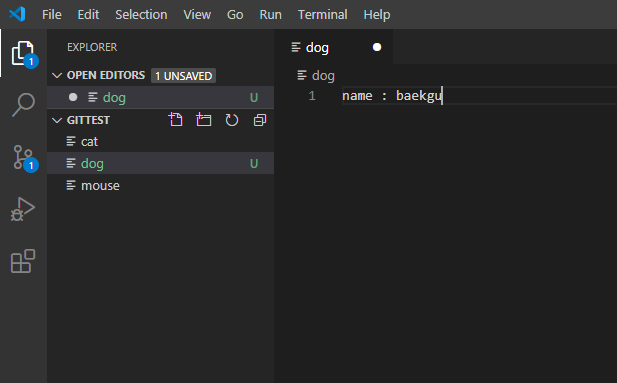
Task: Click the unsaved dot on dog tab
Action: click(377, 47)
